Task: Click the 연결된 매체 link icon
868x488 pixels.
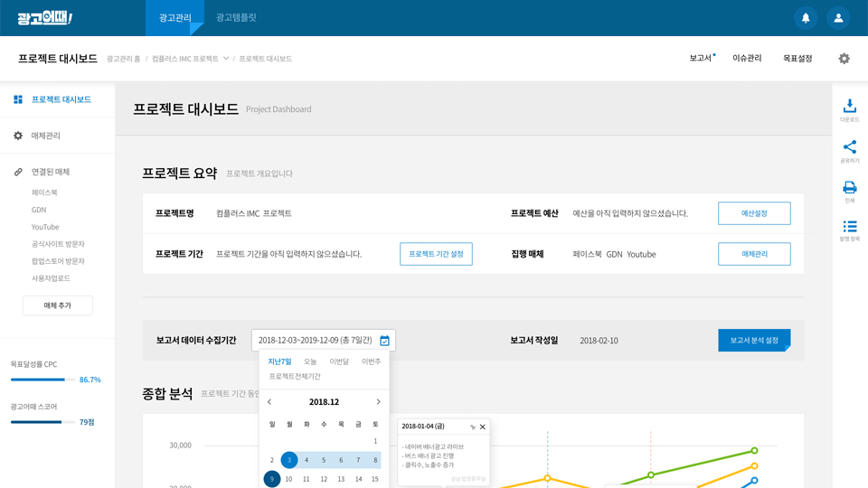Action: coord(18,172)
